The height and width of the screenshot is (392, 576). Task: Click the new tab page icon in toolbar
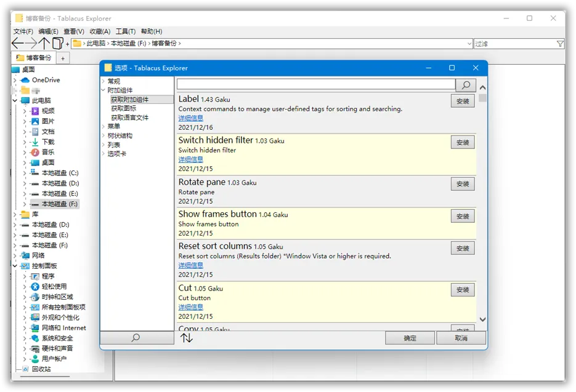[x=58, y=43]
